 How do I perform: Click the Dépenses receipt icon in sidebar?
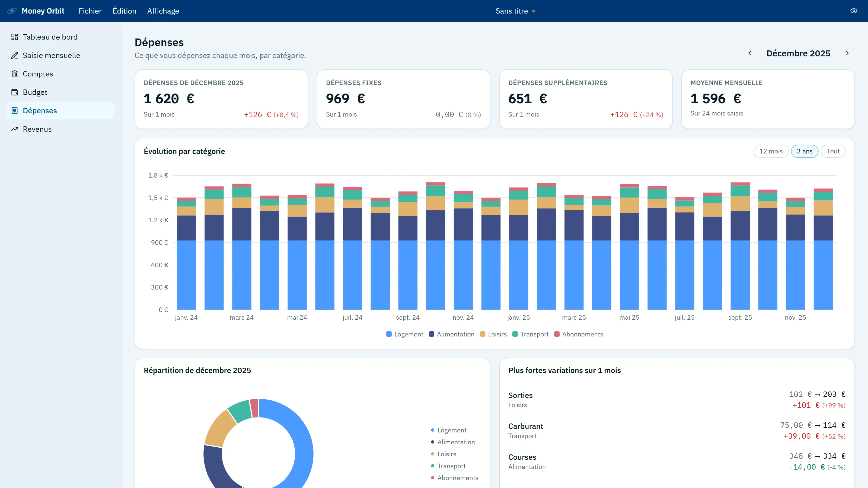point(14,110)
